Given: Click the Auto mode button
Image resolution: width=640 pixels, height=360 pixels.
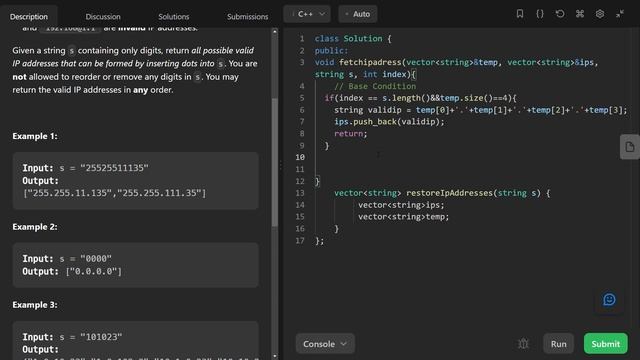Looking at the screenshot, I should pos(358,14).
